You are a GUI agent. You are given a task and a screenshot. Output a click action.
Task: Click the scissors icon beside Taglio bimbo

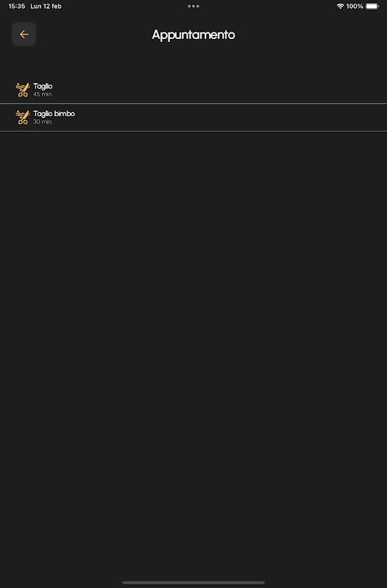[23, 117]
